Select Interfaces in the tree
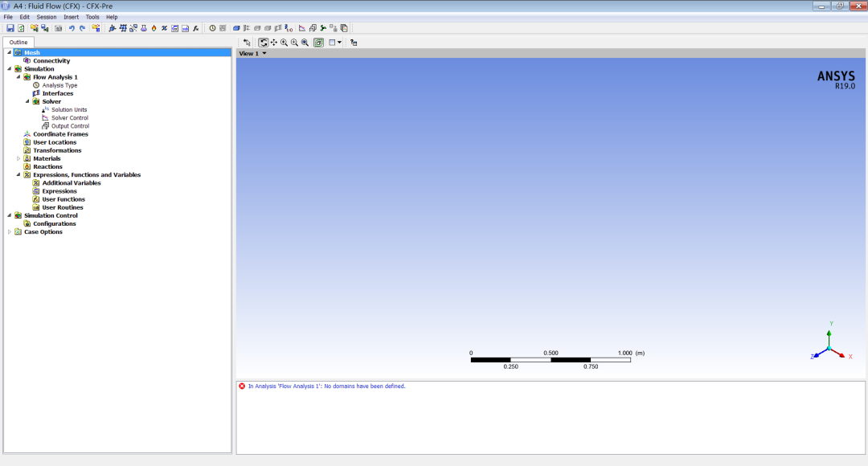868x466 pixels. (58, 93)
